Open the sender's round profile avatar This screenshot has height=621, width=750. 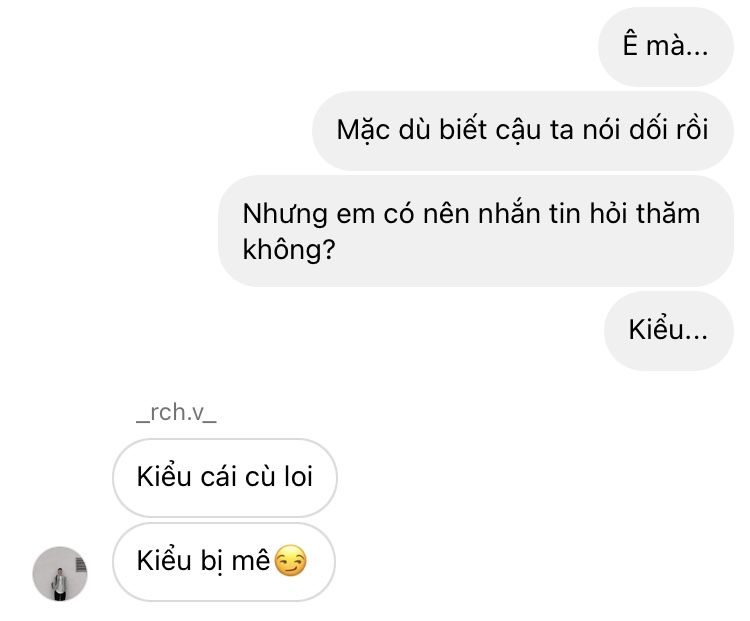point(60,574)
